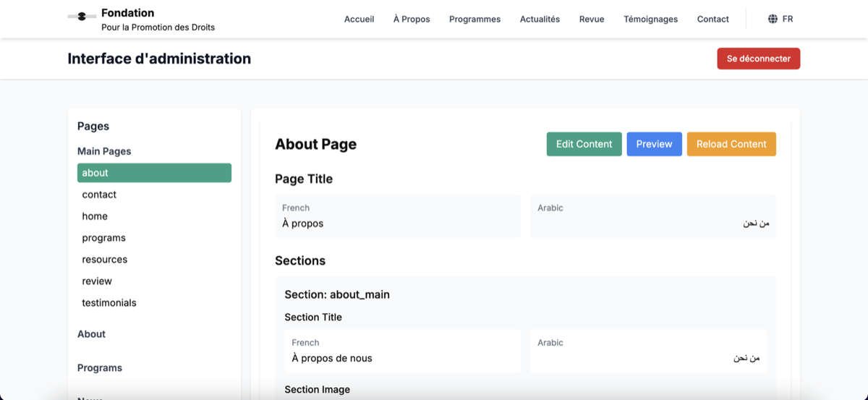
Task: Click the blue Preview button
Action: (654, 144)
